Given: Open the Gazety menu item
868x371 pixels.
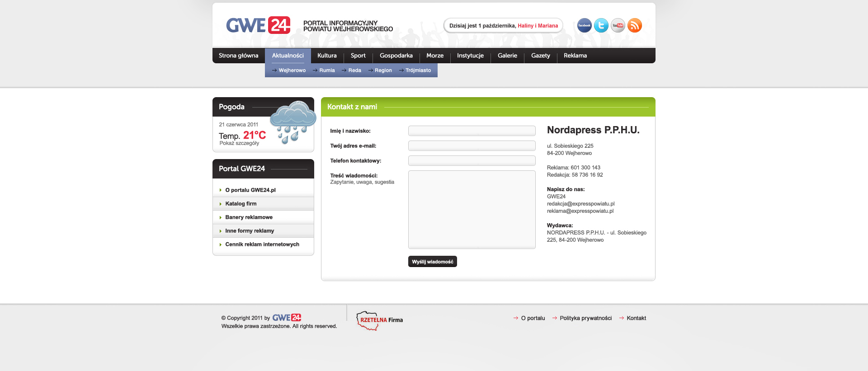Looking at the screenshot, I should [x=540, y=56].
